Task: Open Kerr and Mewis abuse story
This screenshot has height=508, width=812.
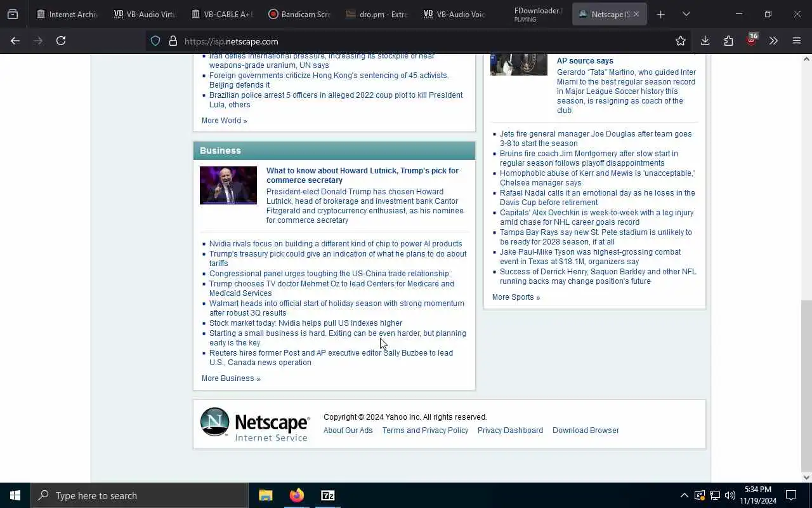Action: pos(597,178)
